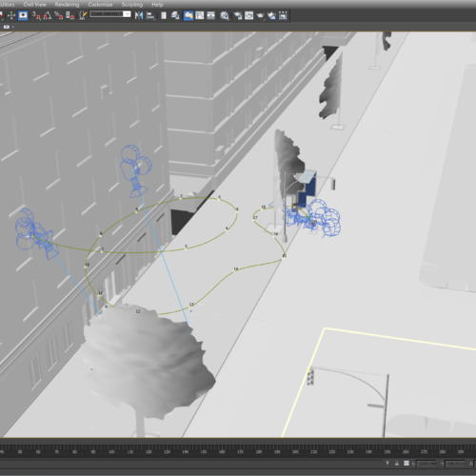The width and height of the screenshot is (476, 476).
Task: Select the blue bus shelter object
Action: tap(306, 188)
